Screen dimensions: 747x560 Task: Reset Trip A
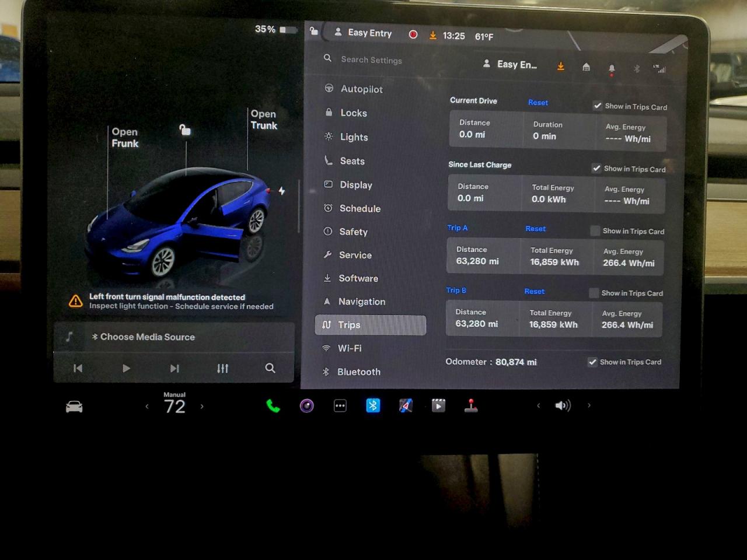[536, 229]
